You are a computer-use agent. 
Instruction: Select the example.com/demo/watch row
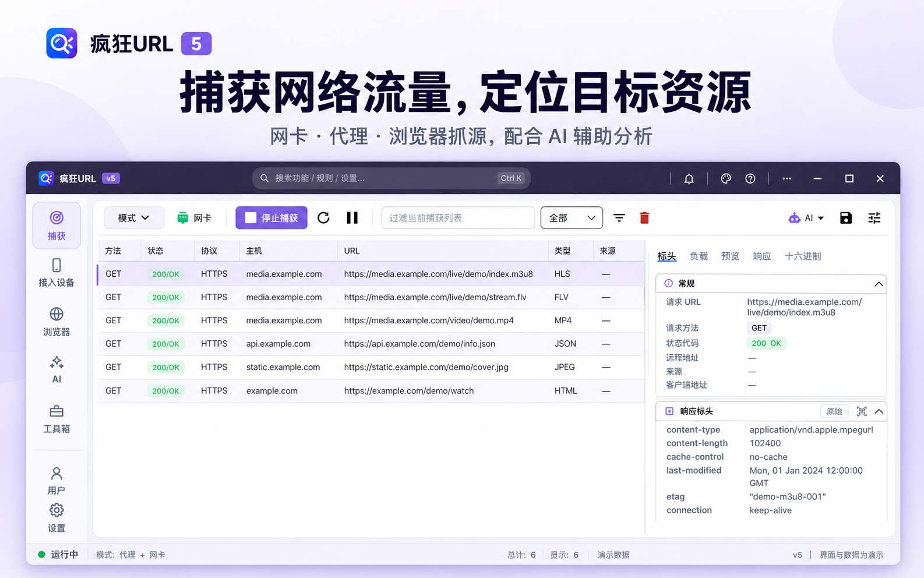tap(371, 391)
